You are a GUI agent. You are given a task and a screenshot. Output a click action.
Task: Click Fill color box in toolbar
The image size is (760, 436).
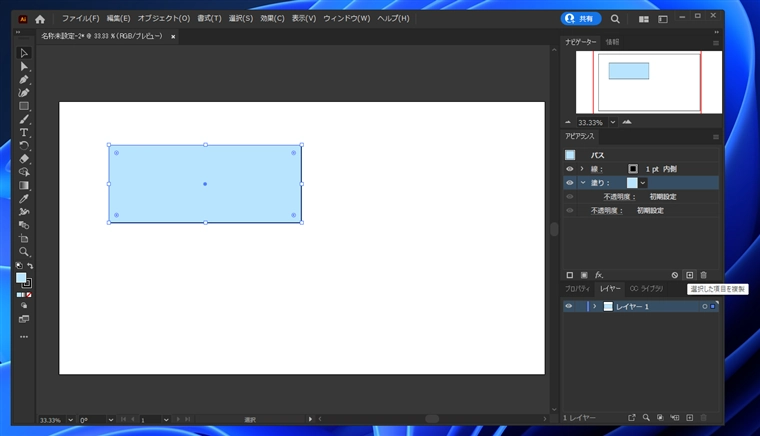(x=21, y=278)
